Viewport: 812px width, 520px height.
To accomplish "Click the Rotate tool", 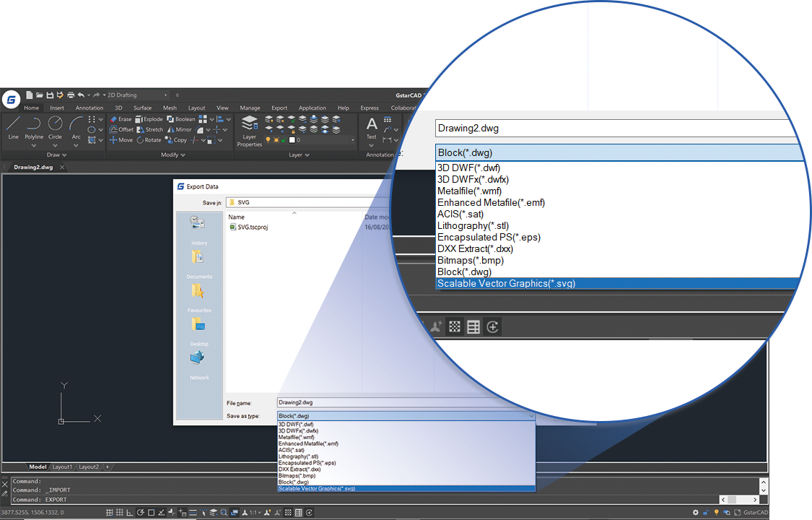I will [149, 140].
